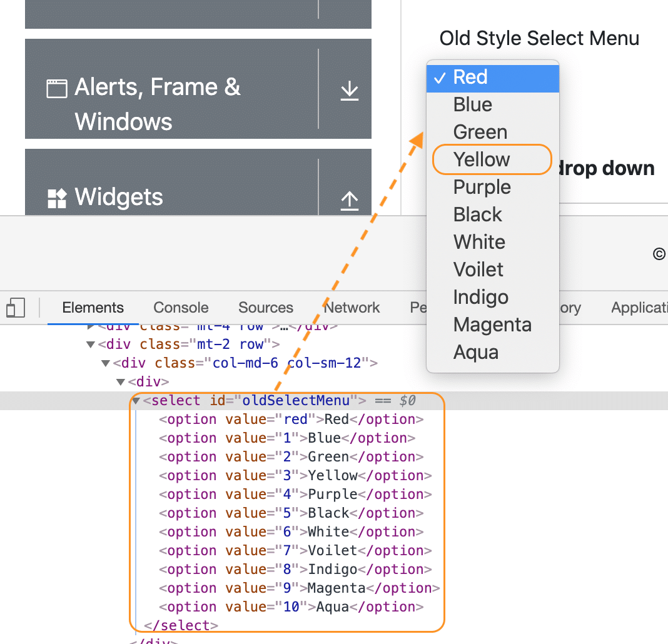Screen dimensions: 668x644
Task: Switch to the Console tab
Action: coord(180,307)
